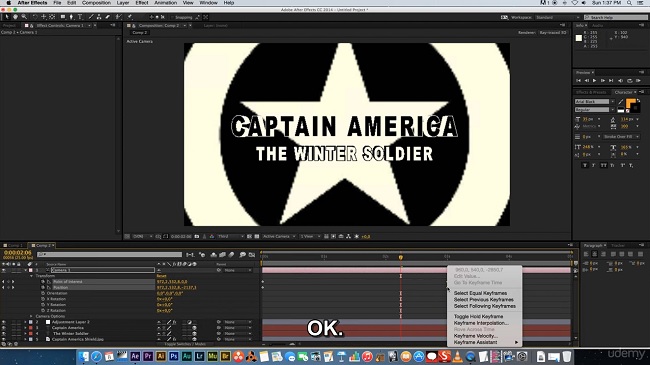650x365 pixels.
Task: Hide the Adjustment Layer 2 layer
Action: (x=4, y=322)
